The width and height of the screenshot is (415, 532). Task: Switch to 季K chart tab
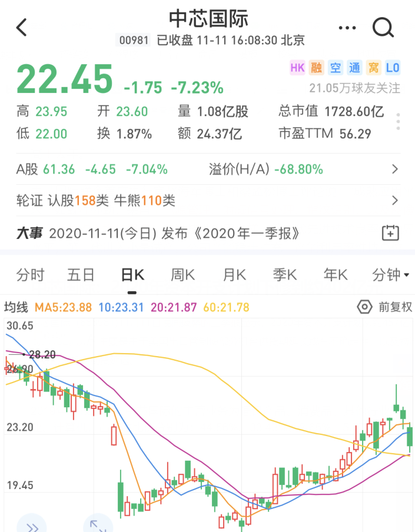(285, 274)
